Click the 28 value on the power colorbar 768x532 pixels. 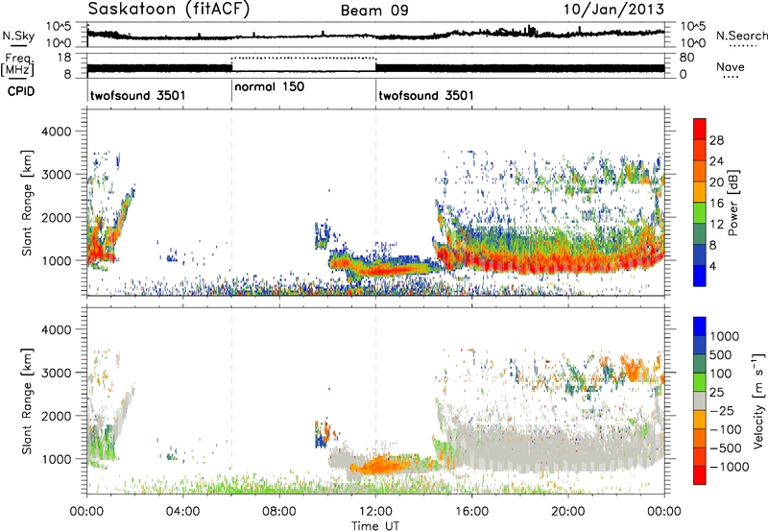tap(716, 140)
